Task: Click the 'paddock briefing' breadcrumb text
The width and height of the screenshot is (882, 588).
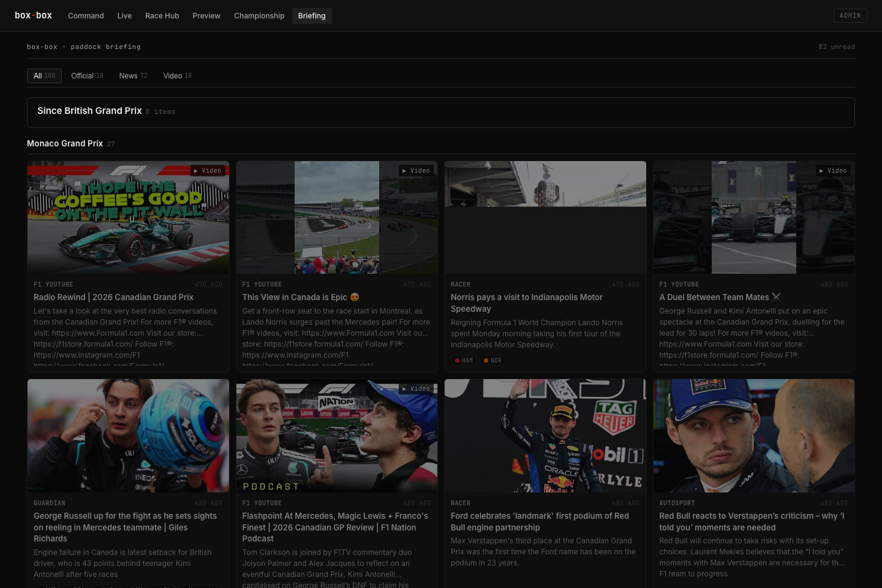Action: tap(105, 47)
